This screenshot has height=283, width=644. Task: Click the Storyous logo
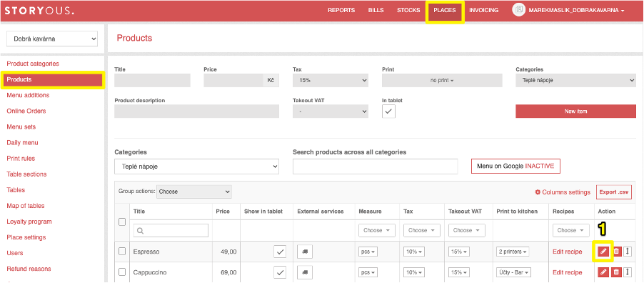click(39, 10)
